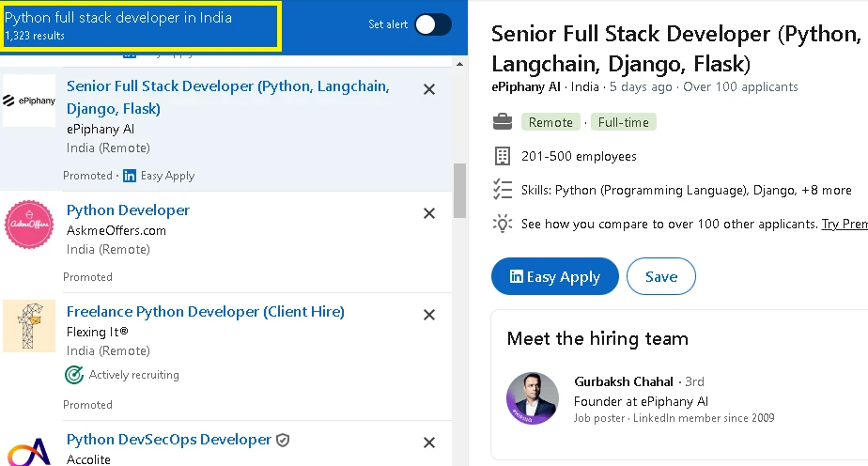Click the job list scroll up arrow
Screen dimensions: 868x466
click(x=459, y=64)
